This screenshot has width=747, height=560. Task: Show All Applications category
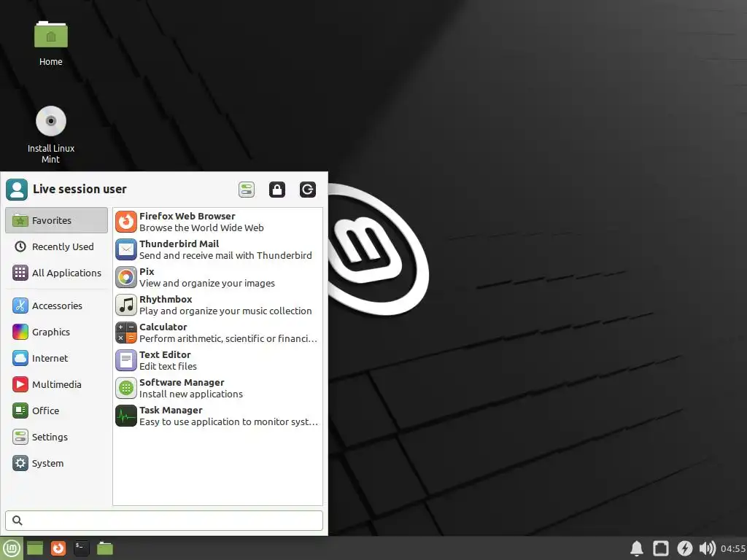[57, 273]
